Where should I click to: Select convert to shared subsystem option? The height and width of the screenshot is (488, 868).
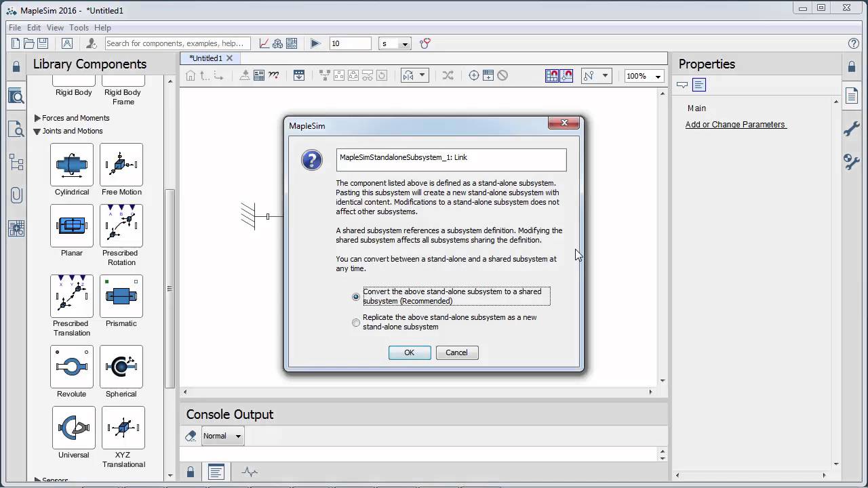356,297
